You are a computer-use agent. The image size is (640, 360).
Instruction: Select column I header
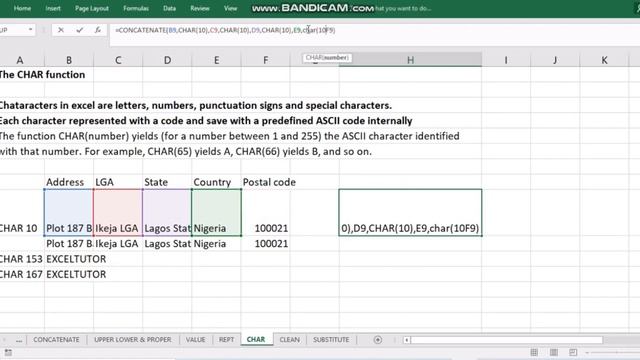[x=506, y=60]
